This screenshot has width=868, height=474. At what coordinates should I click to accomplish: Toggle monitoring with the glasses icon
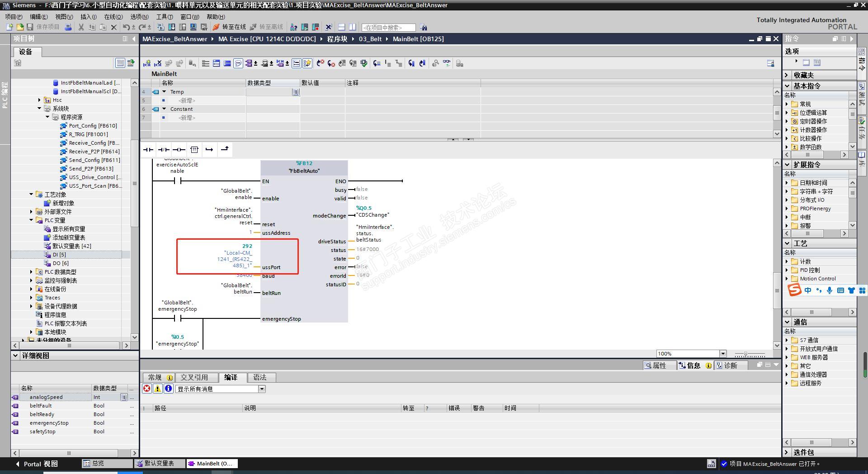(x=447, y=63)
